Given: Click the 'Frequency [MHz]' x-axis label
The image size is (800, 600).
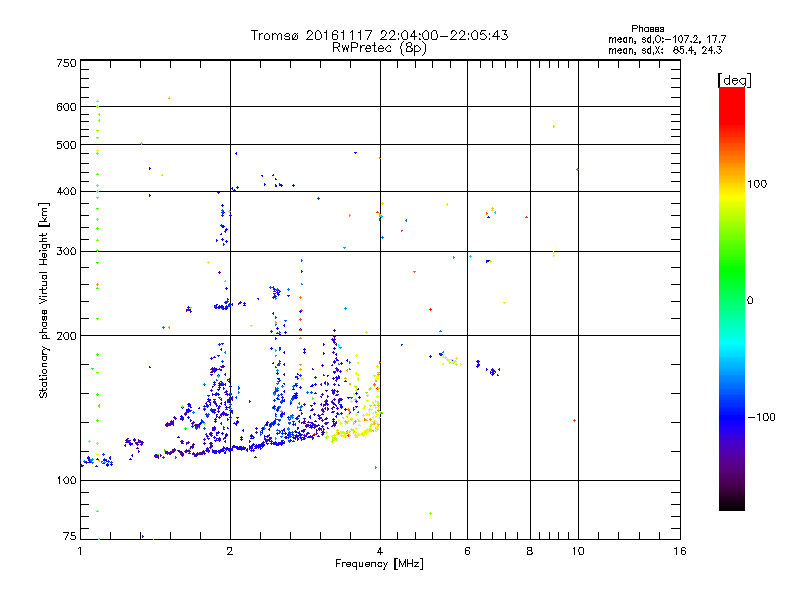Looking at the screenshot, I should click(379, 564).
